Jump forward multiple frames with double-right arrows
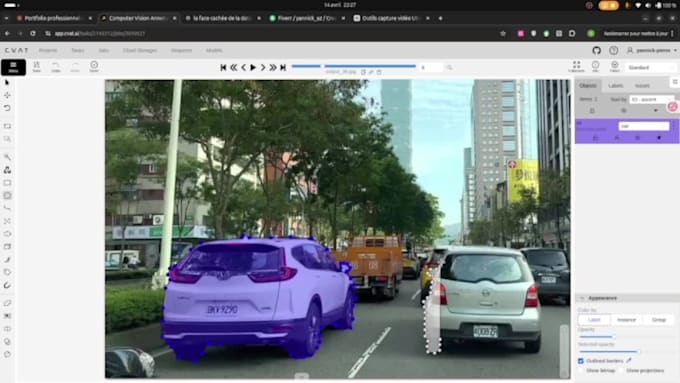The image size is (680, 383). [x=273, y=67]
